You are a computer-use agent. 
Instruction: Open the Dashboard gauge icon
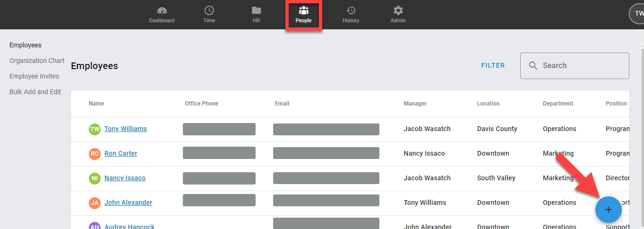point(162,10)
